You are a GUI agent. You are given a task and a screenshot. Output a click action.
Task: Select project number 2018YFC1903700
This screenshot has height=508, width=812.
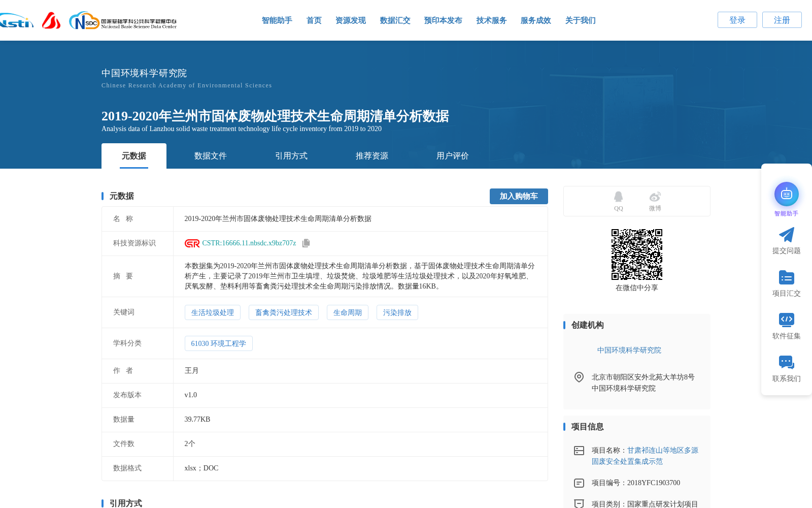coord(654,483)
